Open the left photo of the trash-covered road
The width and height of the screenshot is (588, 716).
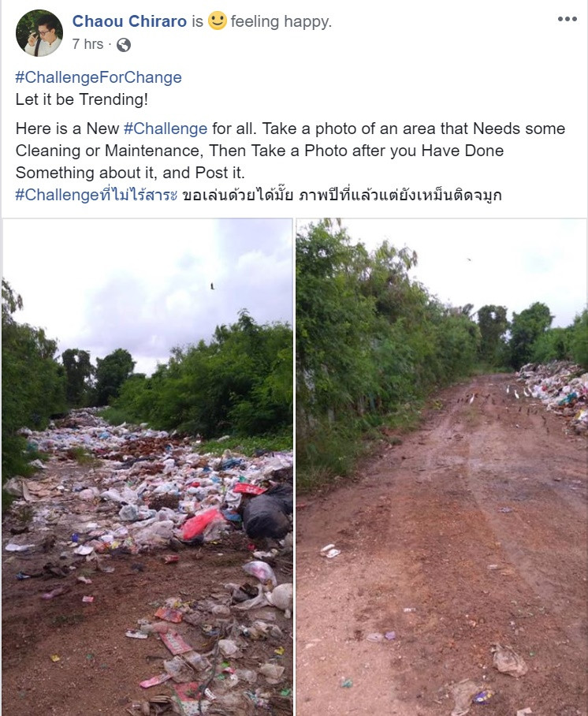pyautogui.click(x=147, y=467)
